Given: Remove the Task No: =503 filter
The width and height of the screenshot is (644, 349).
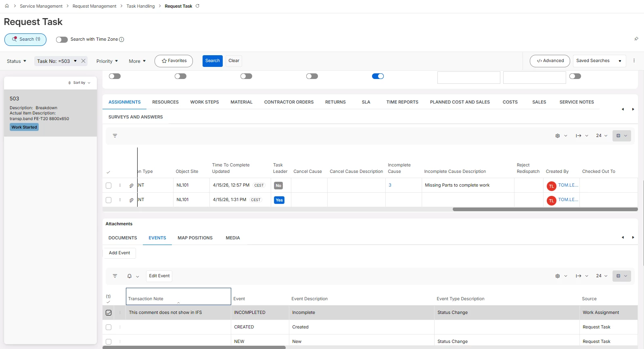Looking at the screenshot, I should [x=84, y=61].
